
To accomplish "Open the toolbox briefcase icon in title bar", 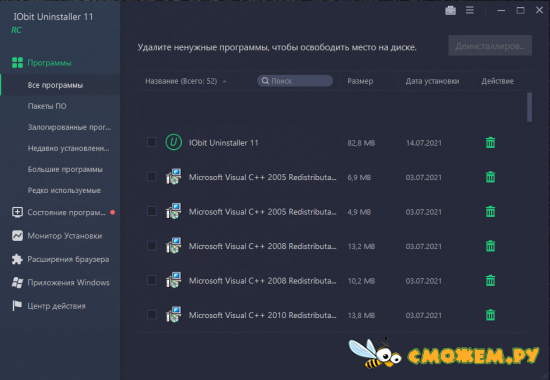I will (x=450, y=11).
